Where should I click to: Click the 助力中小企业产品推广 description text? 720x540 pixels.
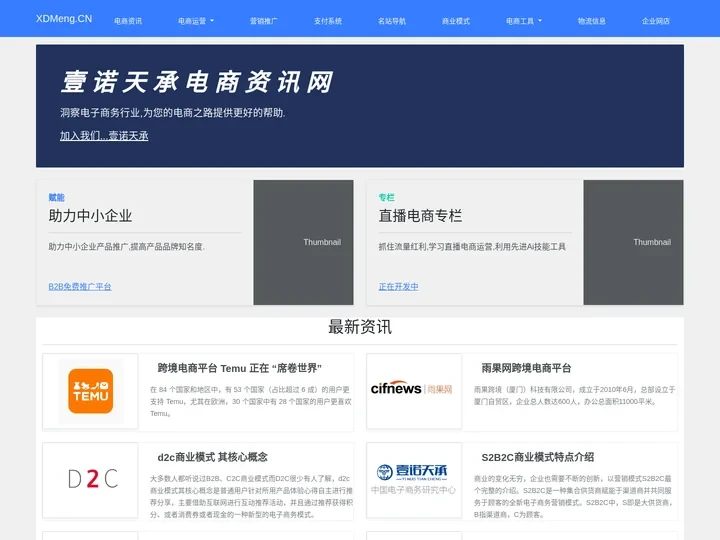pyautogui.click(x=127, y=247)
